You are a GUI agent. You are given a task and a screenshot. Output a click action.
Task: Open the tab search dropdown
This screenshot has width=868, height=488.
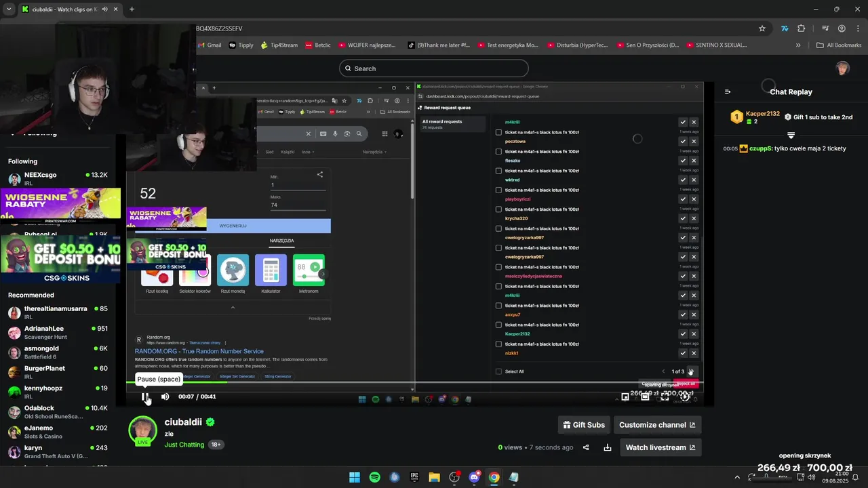coord(9,9)
